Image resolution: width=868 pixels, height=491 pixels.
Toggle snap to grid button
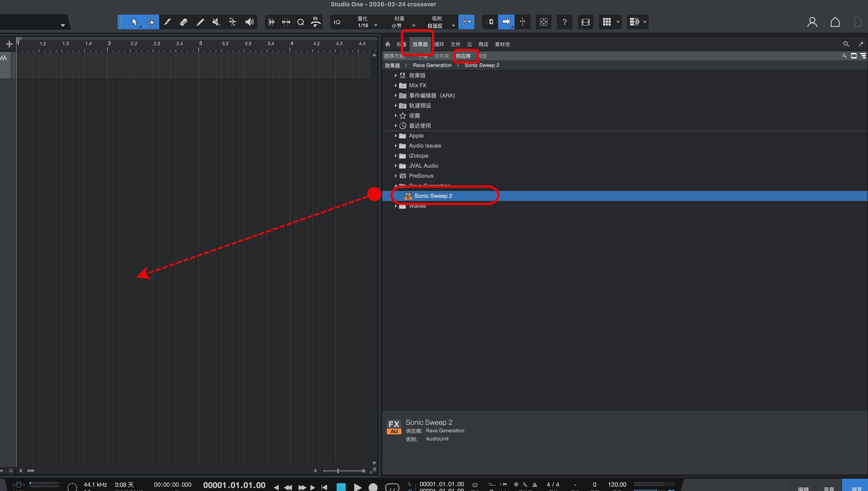[467, 22]
